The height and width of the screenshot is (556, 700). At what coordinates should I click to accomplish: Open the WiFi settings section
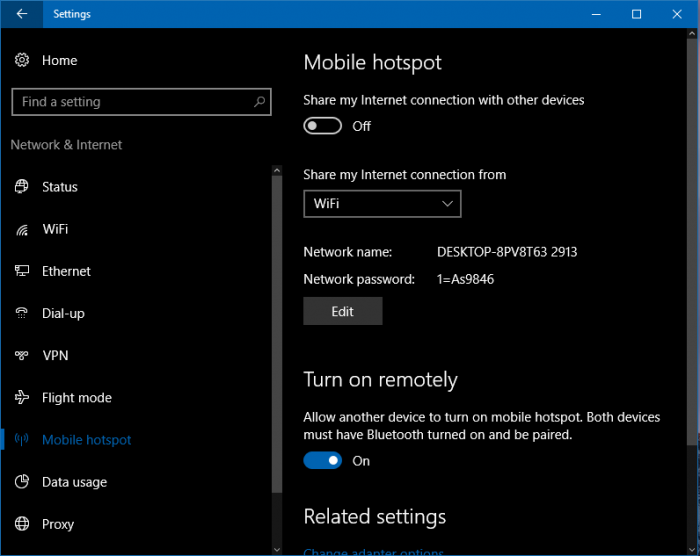tap(55, 229)
